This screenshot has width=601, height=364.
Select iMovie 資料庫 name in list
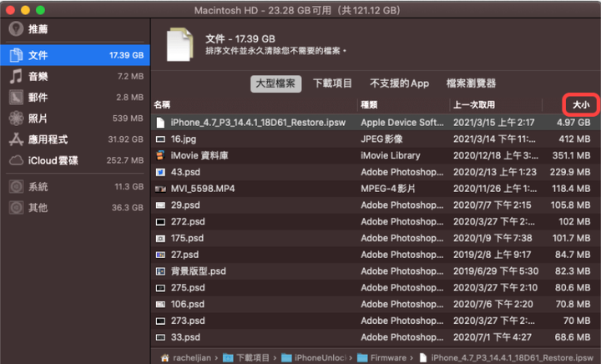coord(199,155)
